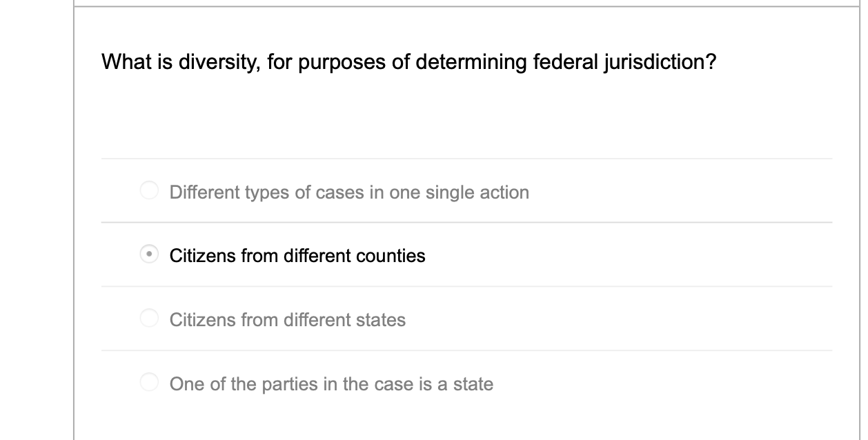Click the row containing the fourth answer choice
The height and width of the screenshot is (440, 868).
414,381
